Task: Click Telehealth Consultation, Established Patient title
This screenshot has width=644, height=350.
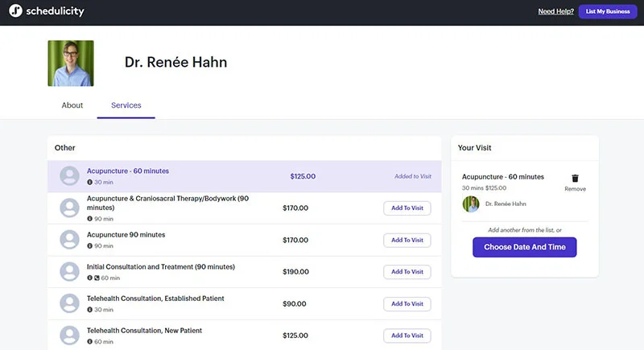Action: (x=155, y=299)
